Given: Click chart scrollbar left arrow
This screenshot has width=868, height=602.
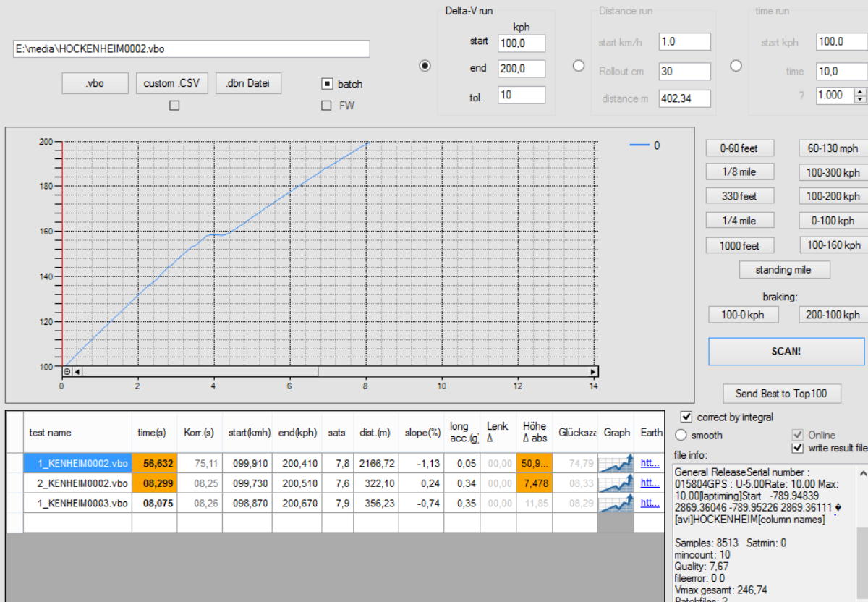Looking at the screenshot, I should [x=77, y=372].
